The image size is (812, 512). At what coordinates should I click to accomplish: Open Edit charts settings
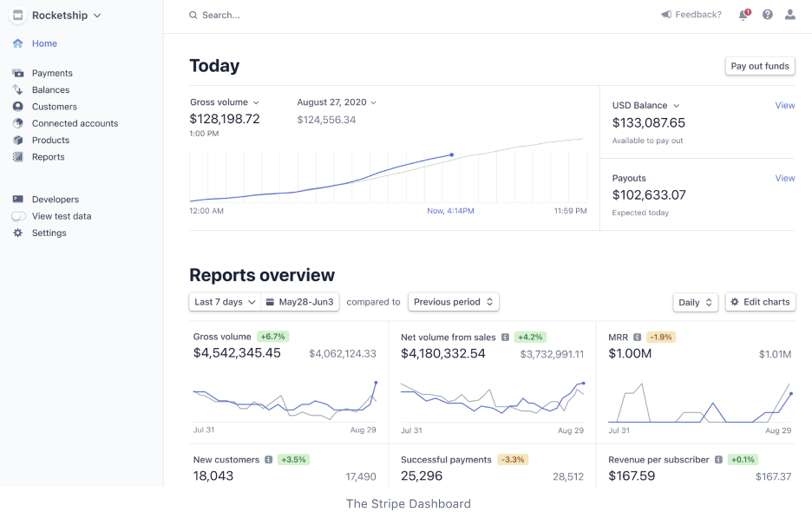pos(760,301)
